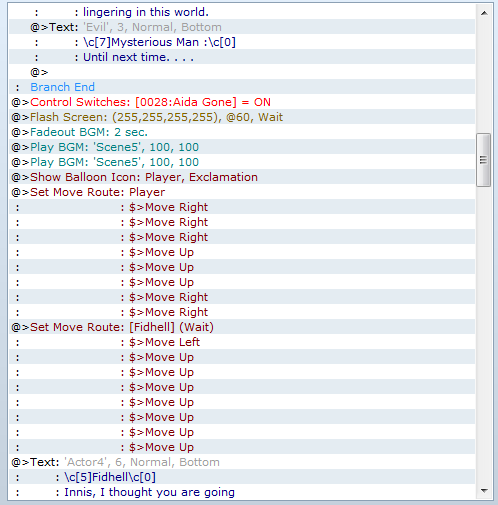Select Play BGM row directly below Fadeout BGM
The height and width of the screenshot is (505, 498).
click(242, 147)
